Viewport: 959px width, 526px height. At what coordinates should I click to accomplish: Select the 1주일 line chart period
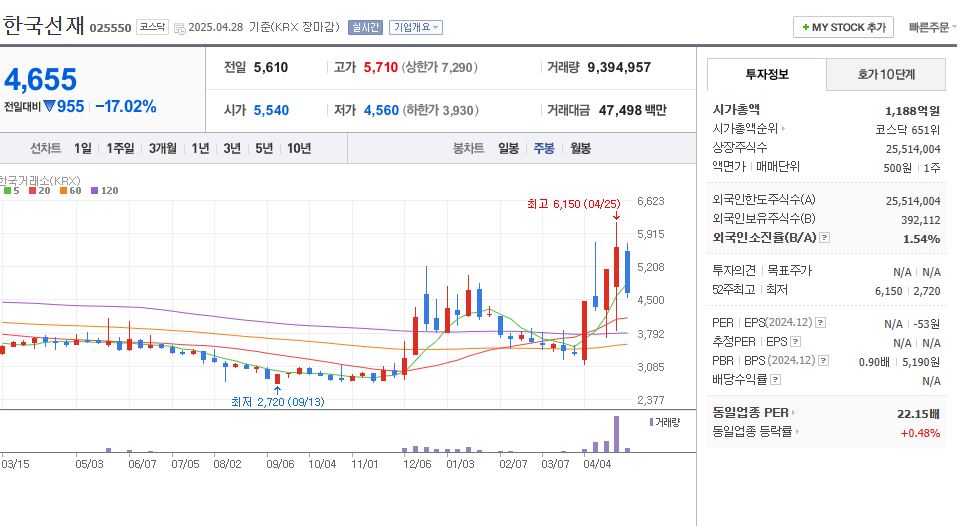(x=120, y=148)
